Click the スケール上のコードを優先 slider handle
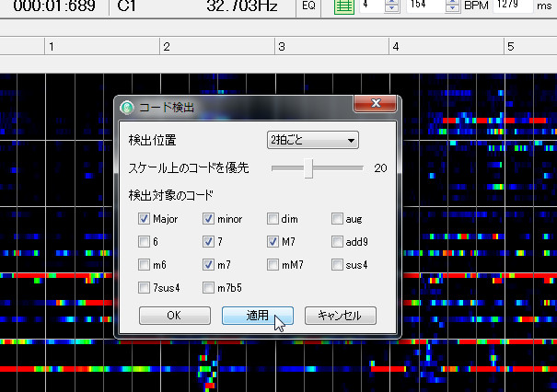This screenshot has height=392, width=557. tap(308, 168)
